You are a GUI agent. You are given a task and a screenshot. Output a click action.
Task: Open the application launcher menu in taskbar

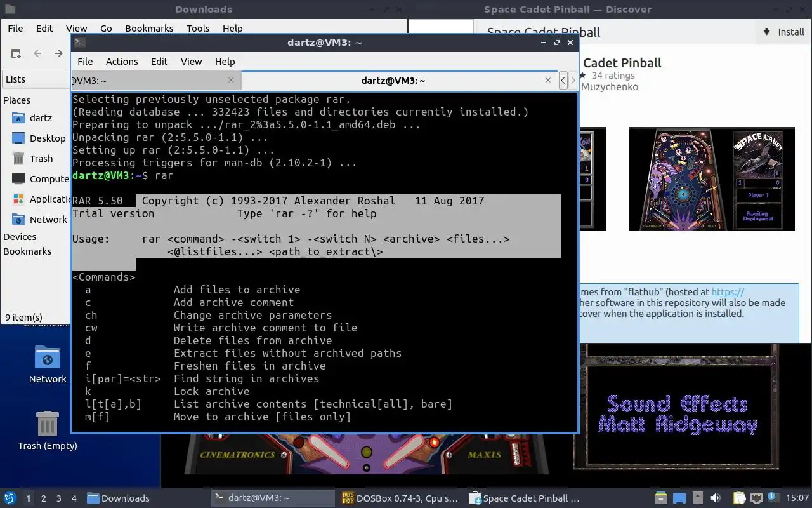pos(10,498)
